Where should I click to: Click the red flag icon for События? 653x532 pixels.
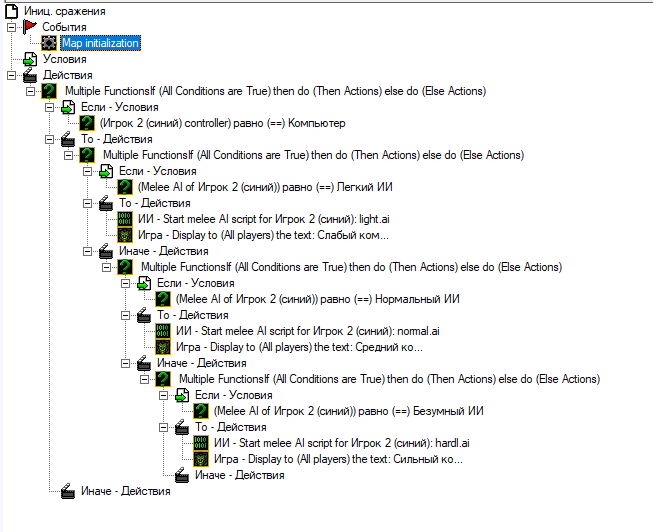coord(30,27)
